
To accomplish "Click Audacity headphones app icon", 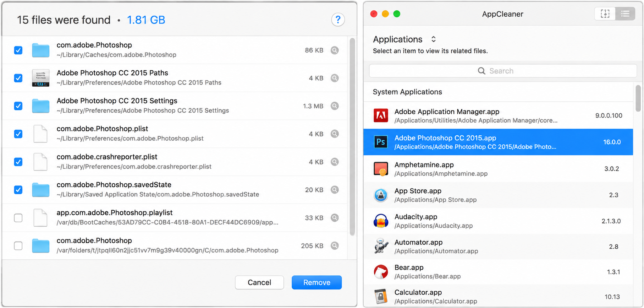I will click(x=381, y=221).
